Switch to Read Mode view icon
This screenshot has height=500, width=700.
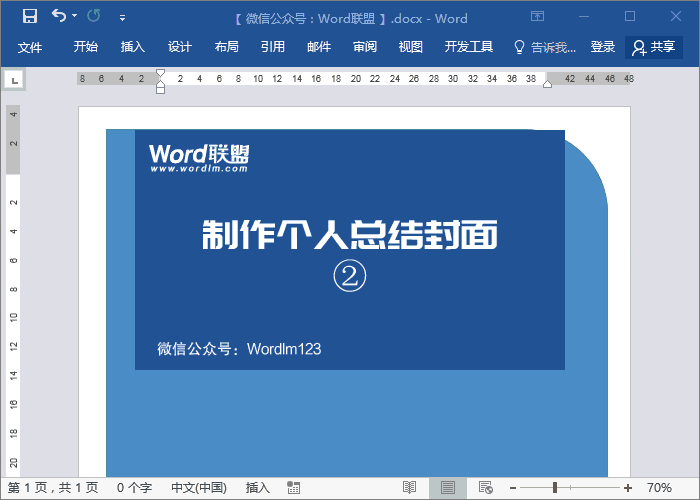click(409, 488)
